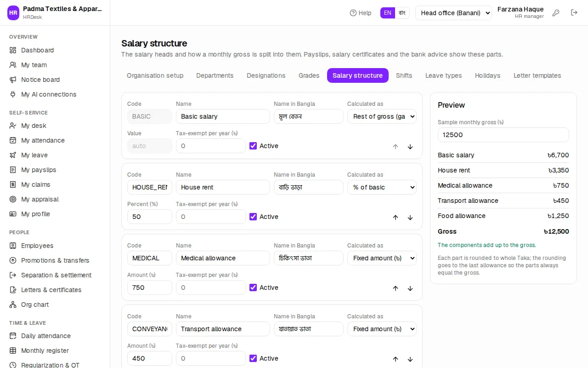Open Calculated as dropdown for Medical allowance
This screenshot has height=368, width=588.
[x=382, y=258]
